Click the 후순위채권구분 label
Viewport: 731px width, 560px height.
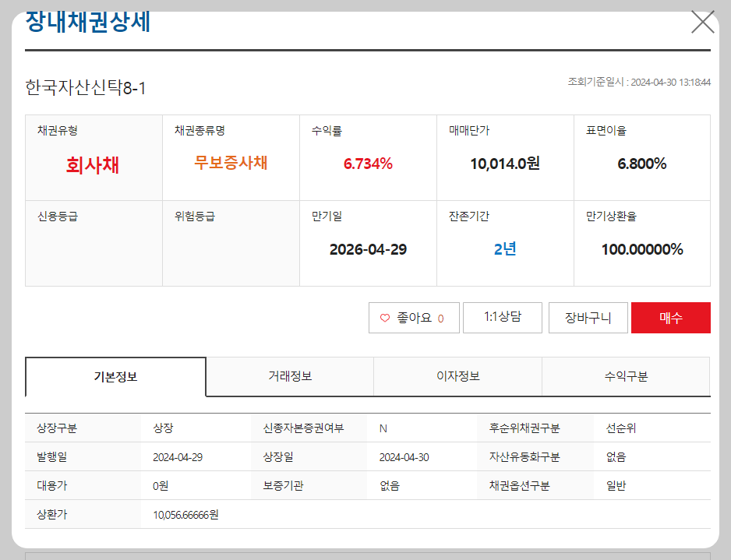[524, 428]
